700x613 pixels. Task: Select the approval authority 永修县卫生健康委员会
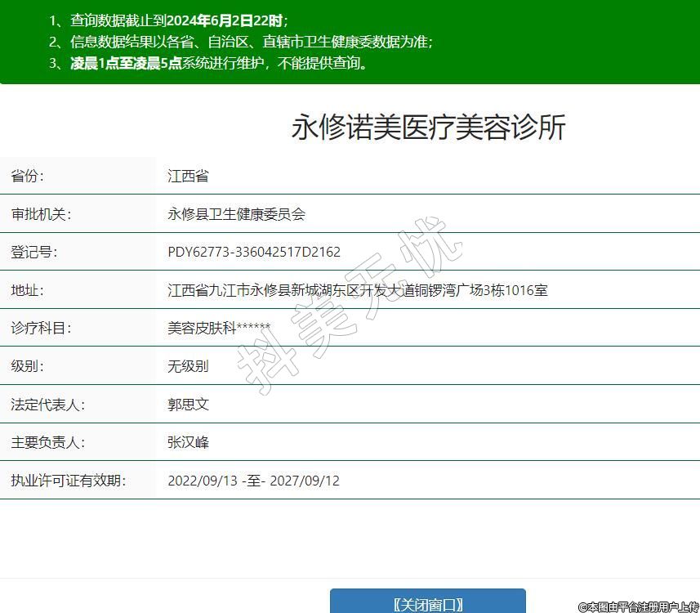(236, 214)
